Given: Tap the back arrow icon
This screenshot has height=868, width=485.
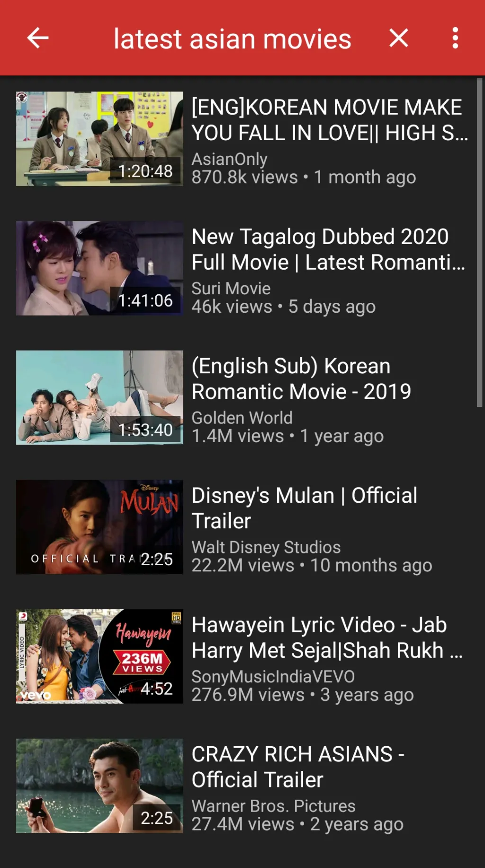Looking at the screenshot, I should coord(38,38).
